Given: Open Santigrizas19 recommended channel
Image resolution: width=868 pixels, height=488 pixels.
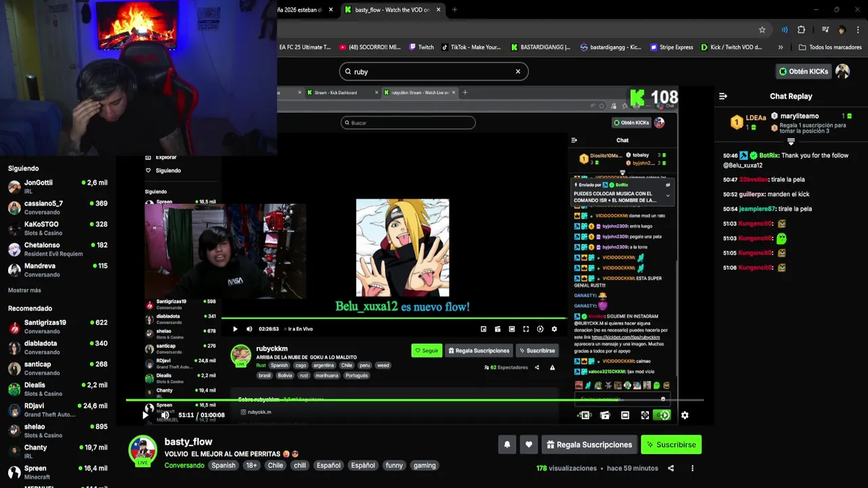Looking at the screenshot, I should pos(58,327).
